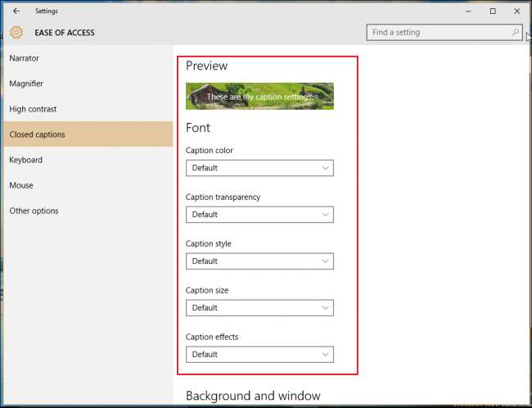Open the Caption size dropdown

pyautogui.click(x=259, y=308)
